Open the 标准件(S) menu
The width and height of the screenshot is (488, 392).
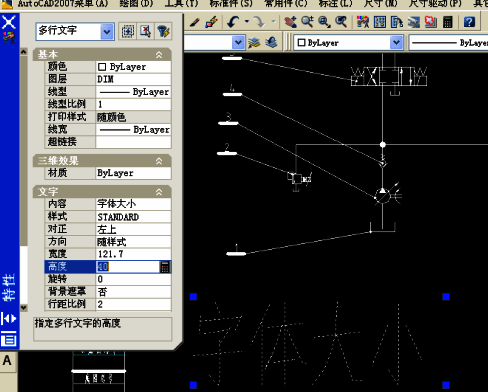231,4
